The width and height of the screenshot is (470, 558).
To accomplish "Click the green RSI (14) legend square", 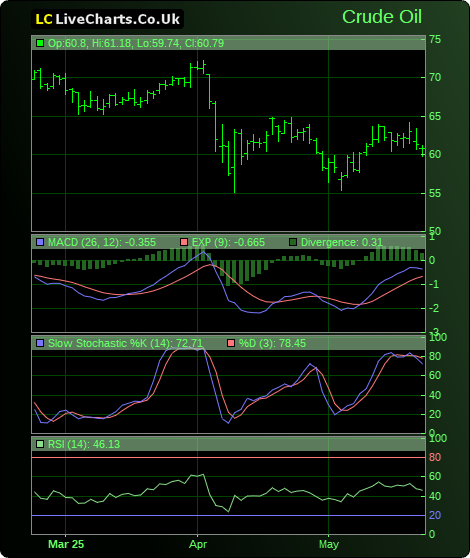I will pyautogui.click(x=40, y=444).
